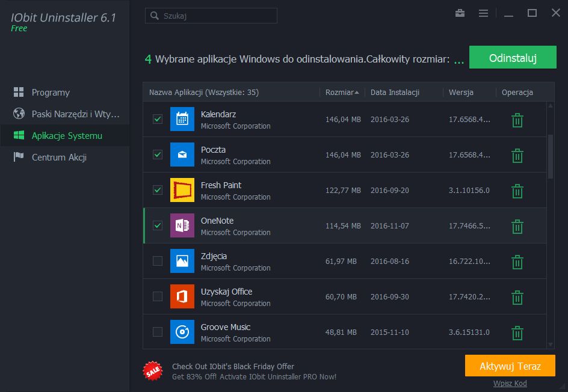Uncheck the Poczta checkbox
Screen dimensions: 568x392
click(x=158, y=155)
